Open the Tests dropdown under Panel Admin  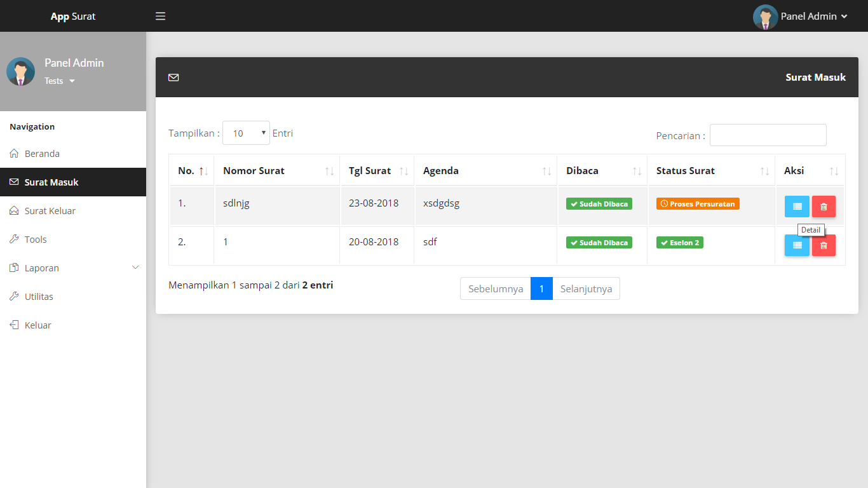60,81
